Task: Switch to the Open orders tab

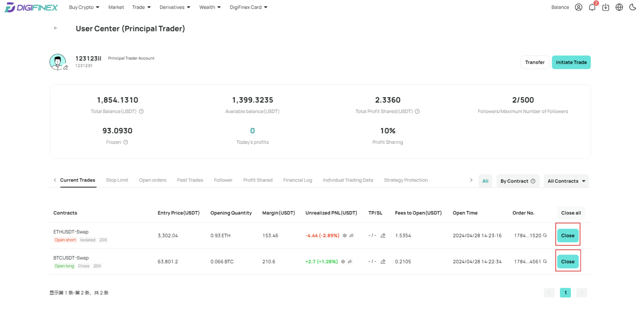Action: (x=152, y=180)
